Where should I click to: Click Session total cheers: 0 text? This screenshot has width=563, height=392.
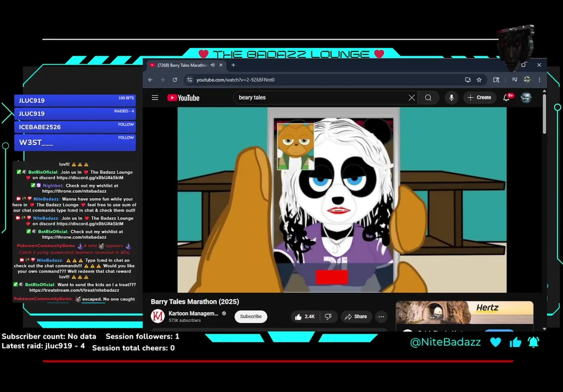(133, 348)
